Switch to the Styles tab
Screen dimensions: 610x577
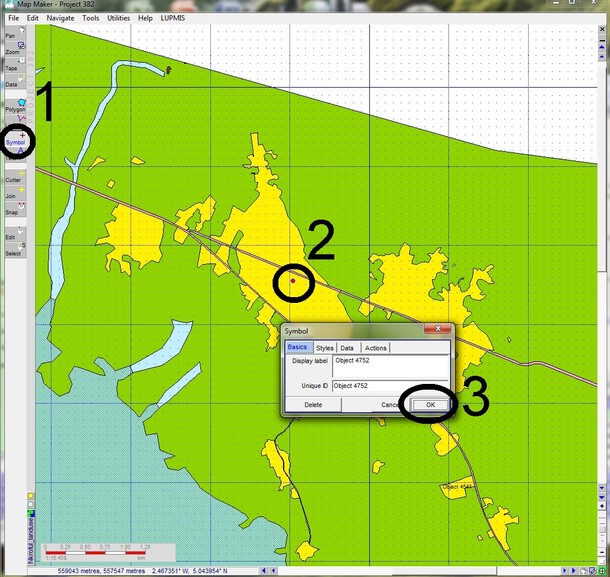tap(324, 347)
